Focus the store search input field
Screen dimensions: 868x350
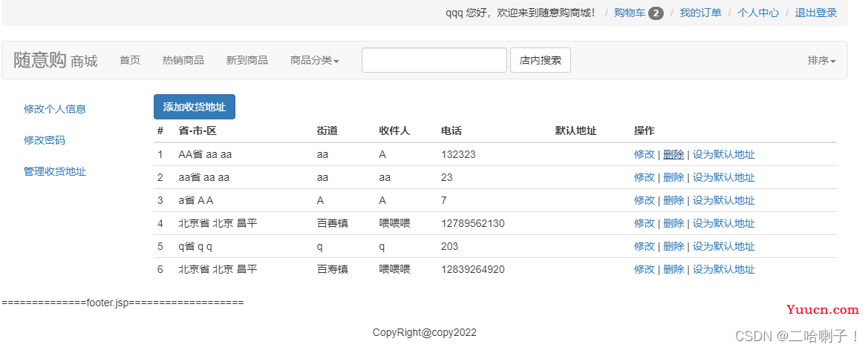coord(434,60)
